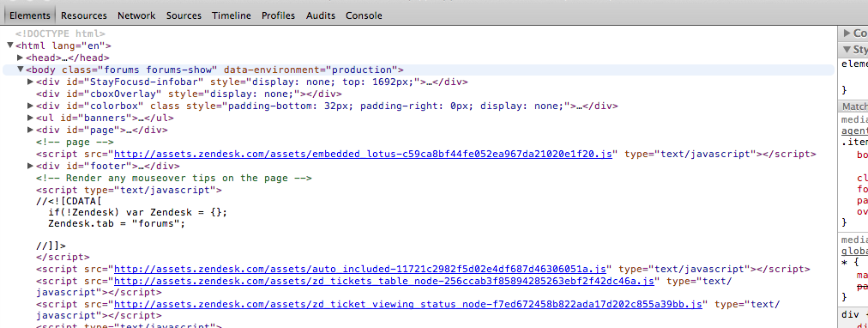The width and height of the screenshot is (868, 328).
Task: Open the embedded_lotus script link
Action: pos(363,154)
